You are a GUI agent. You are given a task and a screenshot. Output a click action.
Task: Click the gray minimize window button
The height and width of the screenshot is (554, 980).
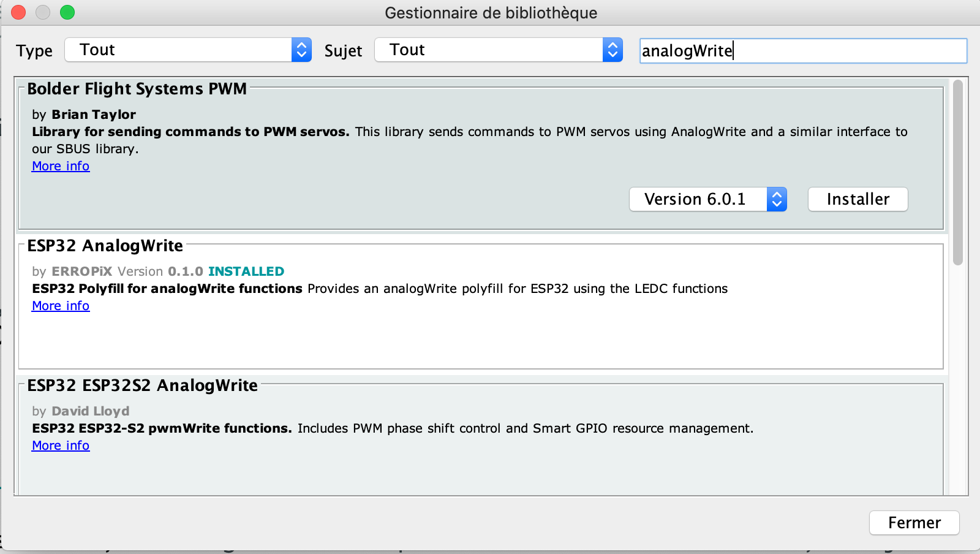point(43,12)
